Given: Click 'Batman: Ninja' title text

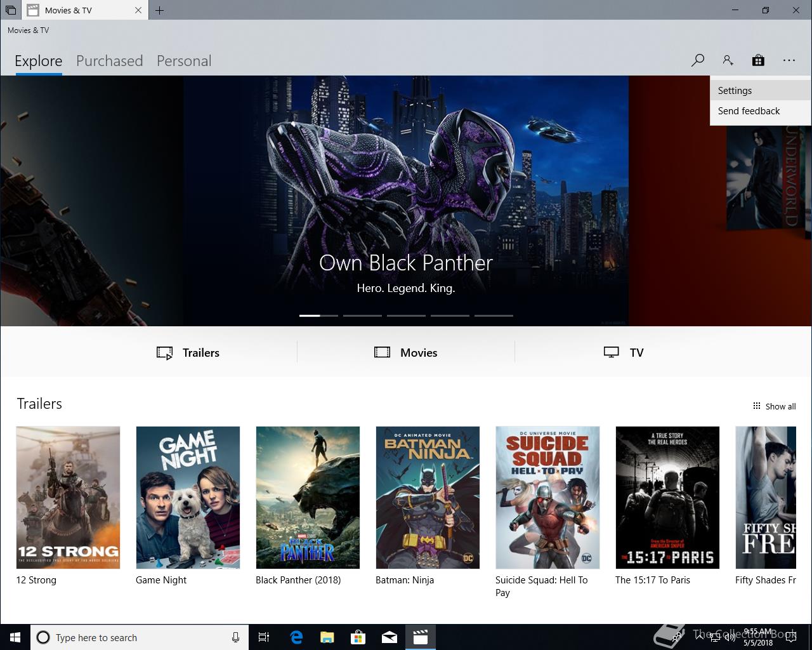Looking at the screenshot, I should coord(405,580).
